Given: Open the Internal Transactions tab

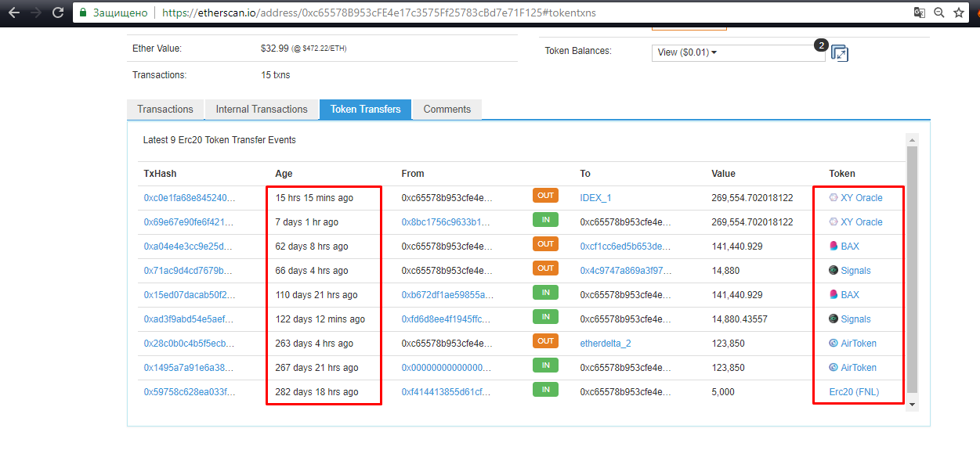Looking at the screenshot, I should point(262,110).
